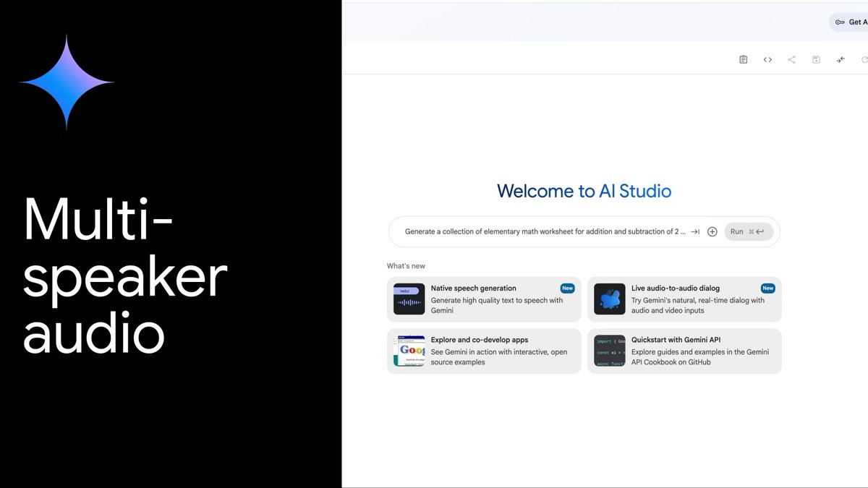Click the tab arrow icon in the prompt box

point(695,232)
